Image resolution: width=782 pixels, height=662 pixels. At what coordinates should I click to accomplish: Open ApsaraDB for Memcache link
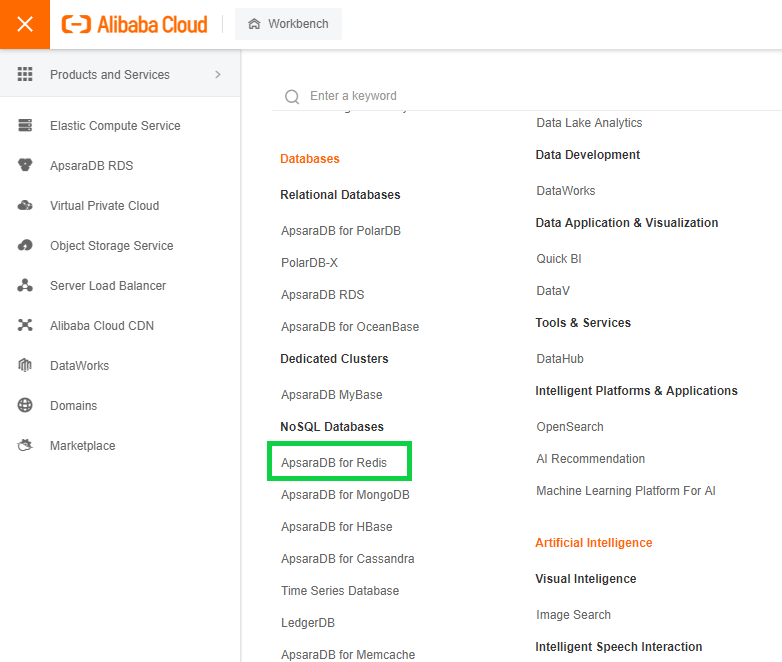(348, 655)
